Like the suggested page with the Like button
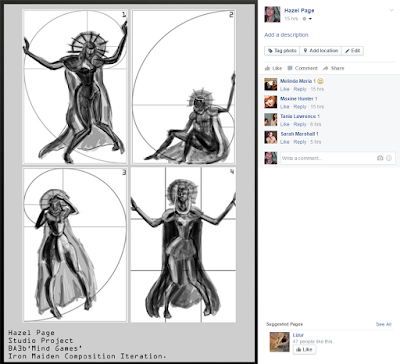The width and height of the screenshot is (400, 364). tap(304, 349)
